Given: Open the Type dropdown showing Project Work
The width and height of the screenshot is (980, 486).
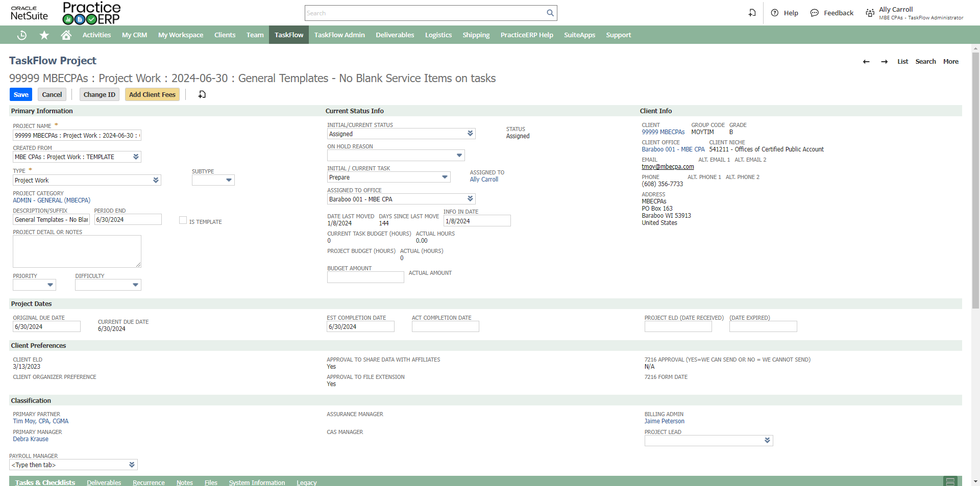Looking at the screenshot, I should [156, 181].
